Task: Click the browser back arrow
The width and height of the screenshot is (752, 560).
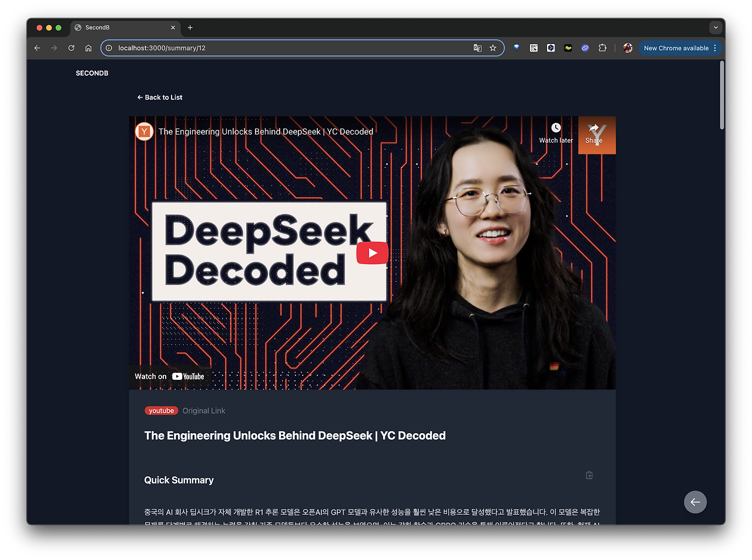Action: pos(37,48)
